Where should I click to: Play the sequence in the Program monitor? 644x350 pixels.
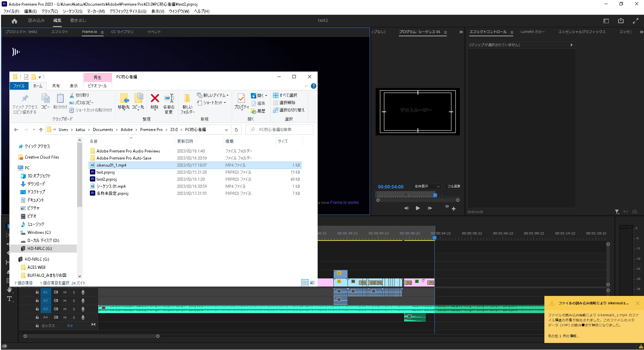pos(418,208)
